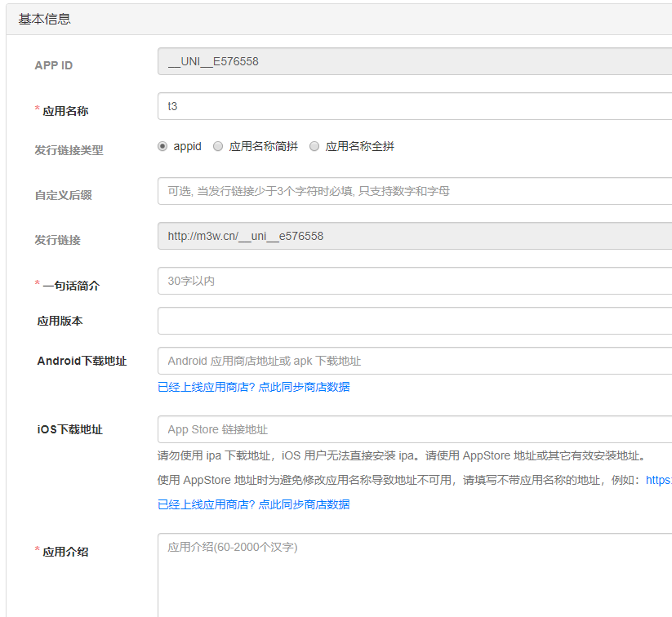Pick the 应用名称全拼 radio option
Screen dimensions: 672x617
pos(314,146)
